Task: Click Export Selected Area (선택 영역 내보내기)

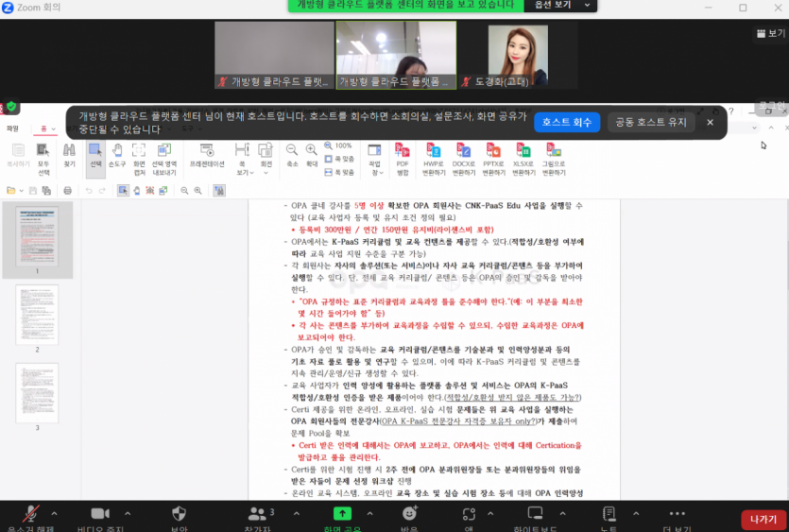Action: 164,159
